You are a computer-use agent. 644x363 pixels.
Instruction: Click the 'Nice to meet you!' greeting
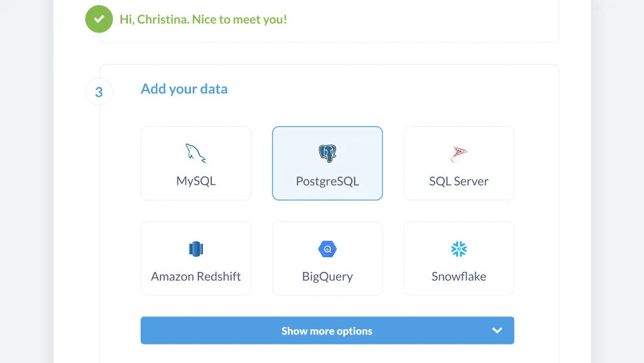(x=239, y=19)
